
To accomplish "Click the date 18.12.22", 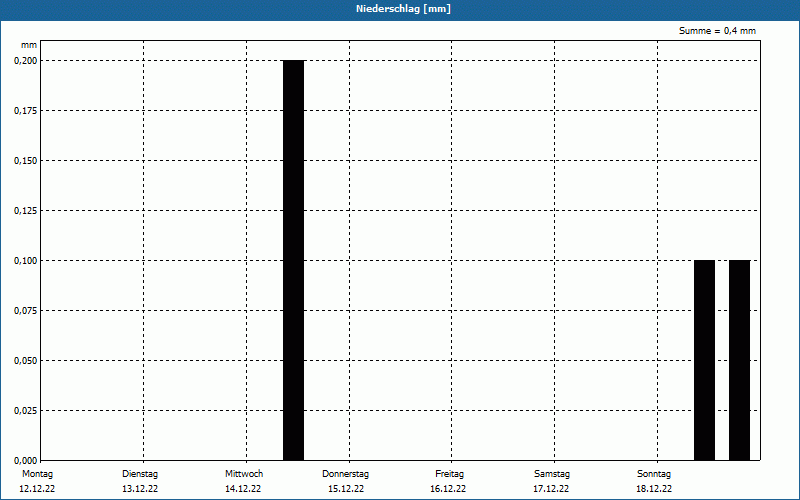I will 654,489.
